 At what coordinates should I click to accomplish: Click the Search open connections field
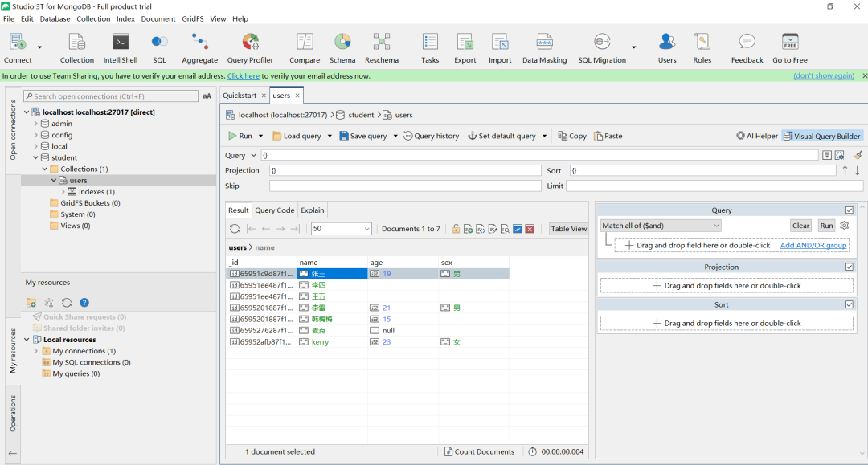(111, 96)
